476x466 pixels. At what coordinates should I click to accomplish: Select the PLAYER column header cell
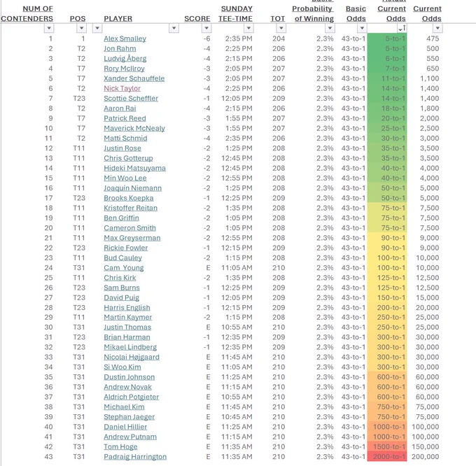click(118, 18)
